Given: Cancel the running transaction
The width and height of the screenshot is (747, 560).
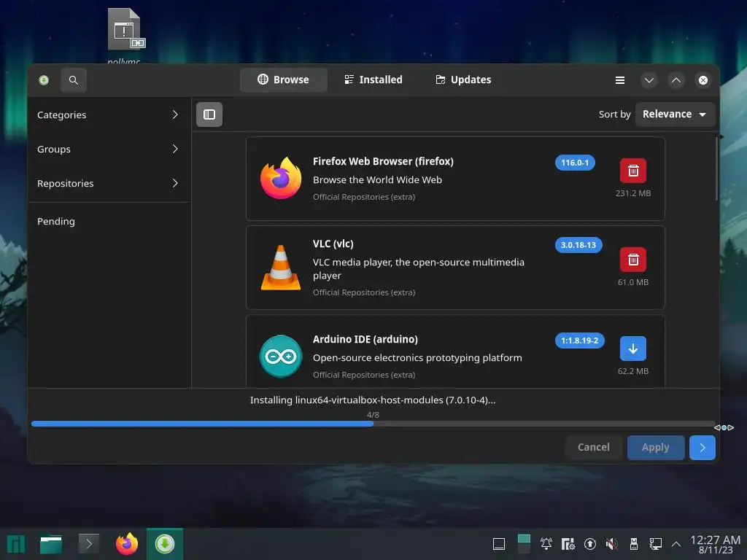Looking at the screenshot, I should [x=594, y=447].
